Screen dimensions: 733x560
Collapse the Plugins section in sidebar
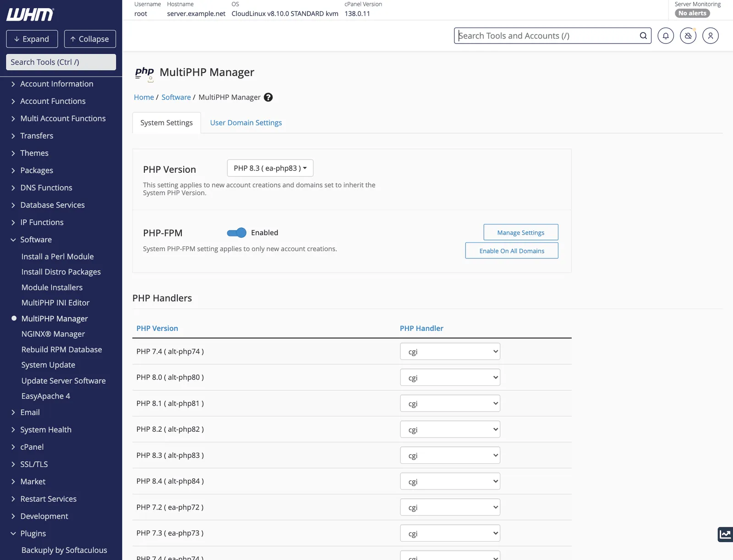pos(33,533)
